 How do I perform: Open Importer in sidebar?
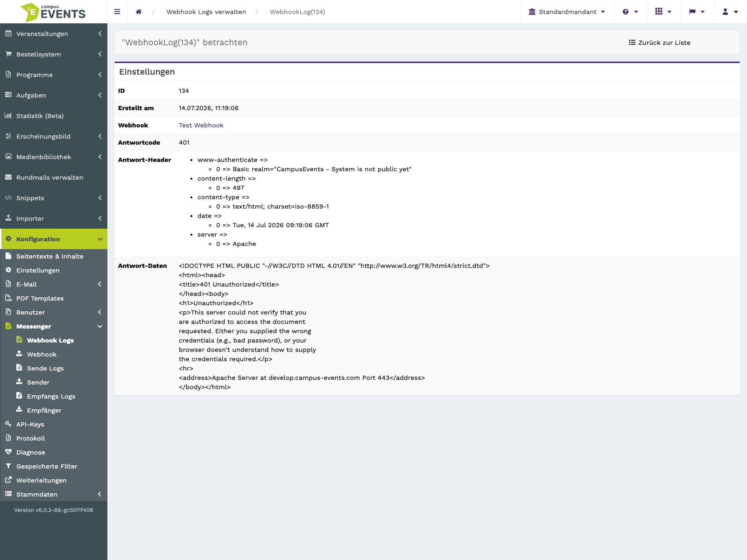coord(30,218)
